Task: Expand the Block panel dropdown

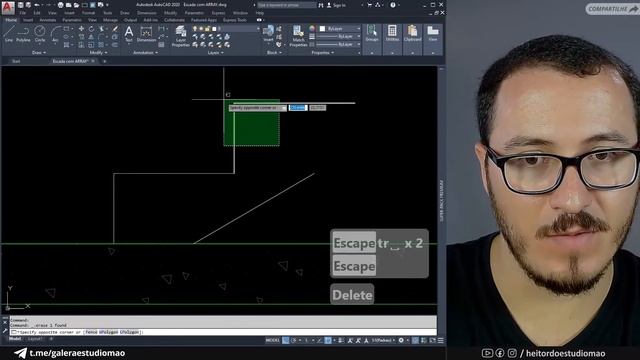Action: click(x=274, y=53)
